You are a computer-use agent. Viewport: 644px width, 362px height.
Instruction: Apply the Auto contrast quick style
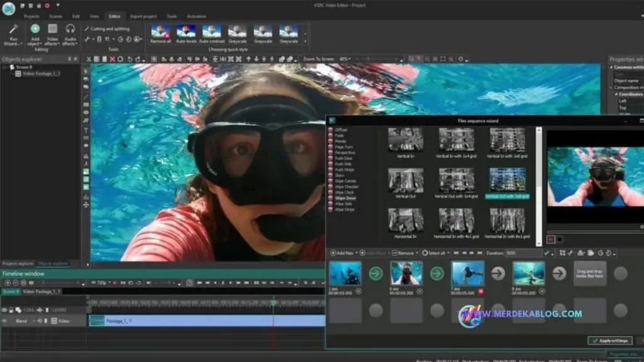tap(212, 34)
